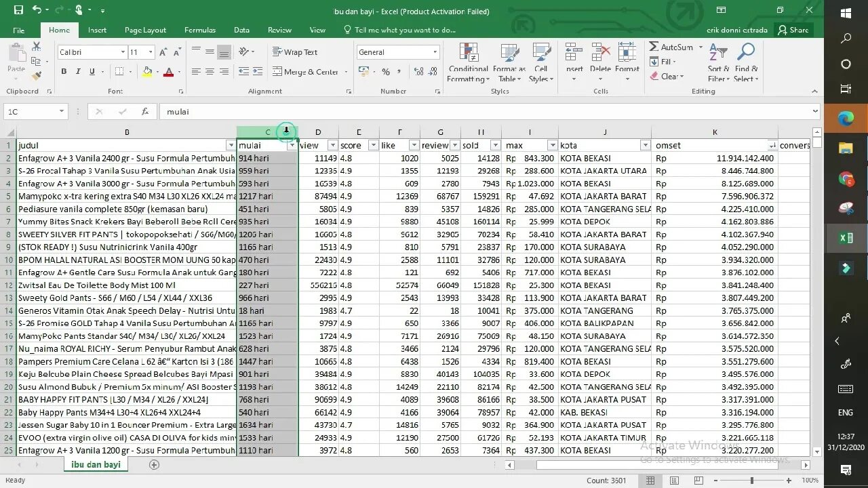Click the Borders icon
The height and width of the screenshot is (488, 868).
click(119, 72)
